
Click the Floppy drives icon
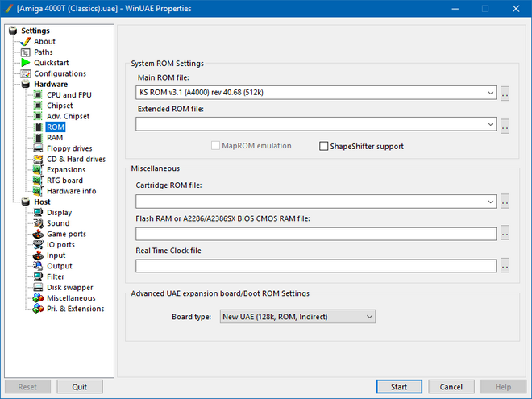coord(39,148)
